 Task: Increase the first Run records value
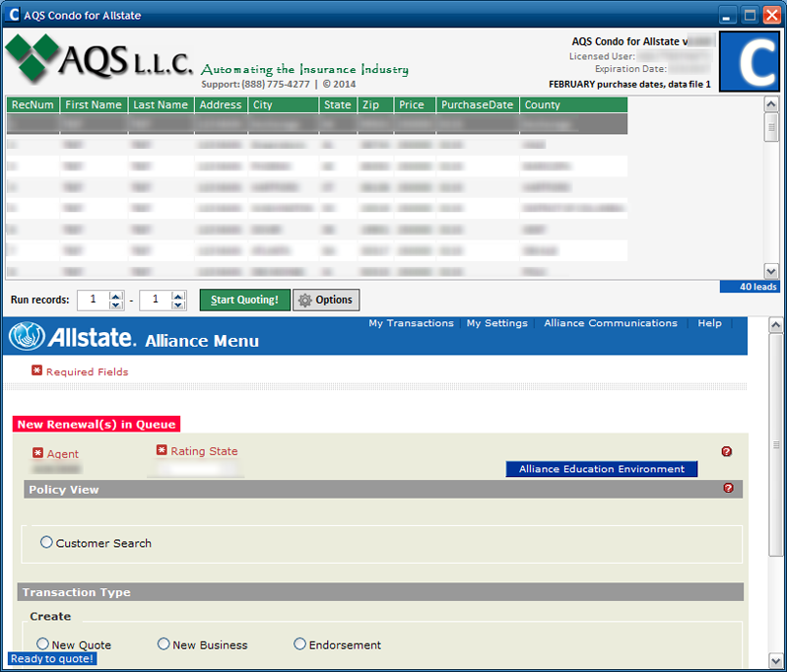click(x=116, y=296)
